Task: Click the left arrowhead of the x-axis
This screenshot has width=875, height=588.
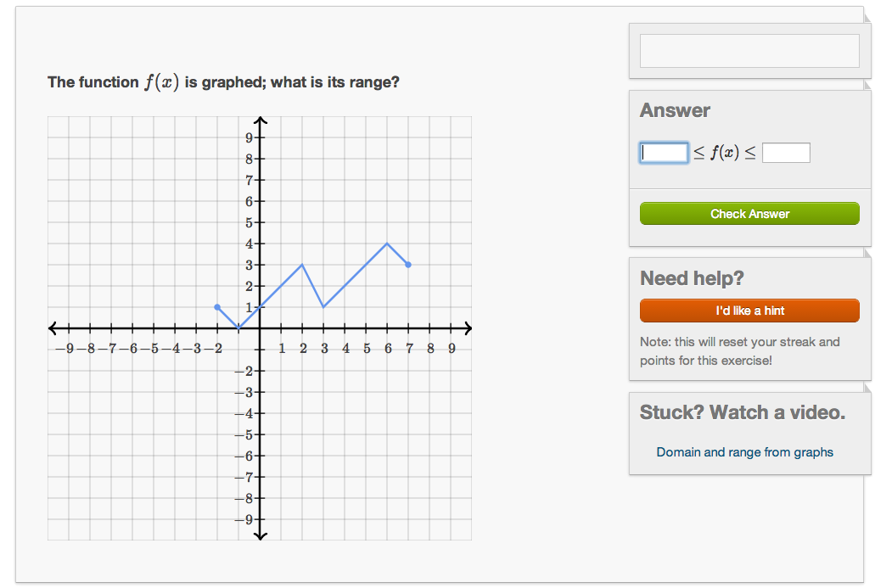Action: point(53,328)
